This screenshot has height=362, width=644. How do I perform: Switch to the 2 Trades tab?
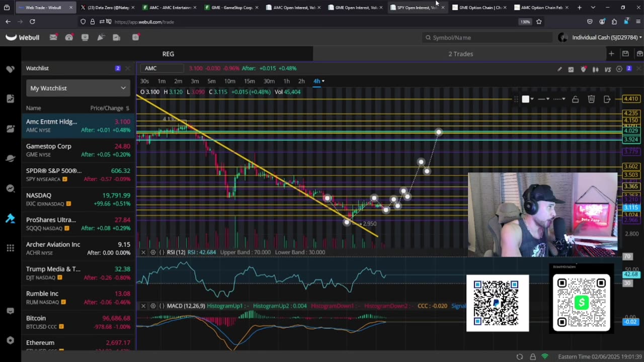click(461, 54)
